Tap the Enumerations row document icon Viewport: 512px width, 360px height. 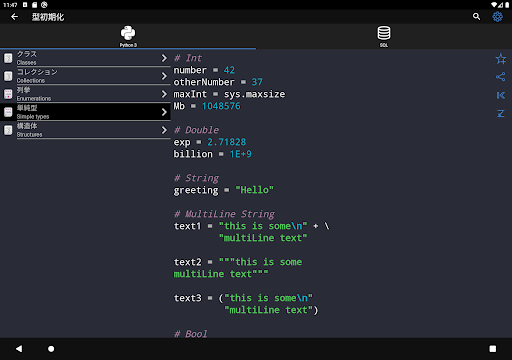coord(8,94)
